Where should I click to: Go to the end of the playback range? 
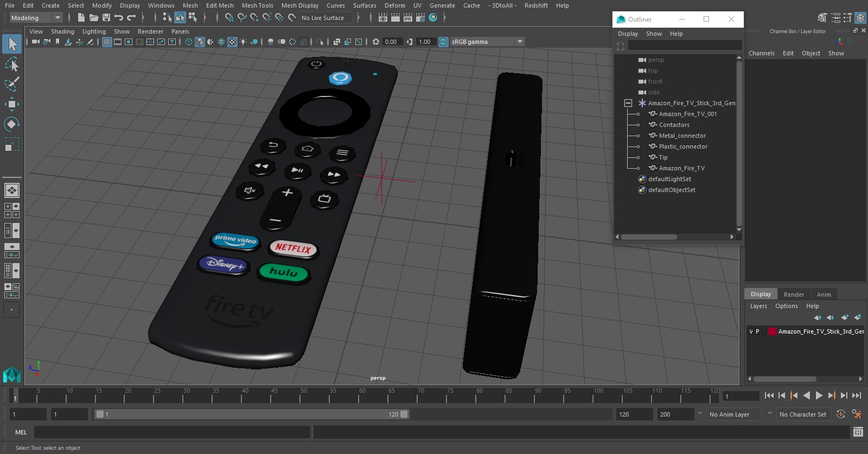[857, 396]
